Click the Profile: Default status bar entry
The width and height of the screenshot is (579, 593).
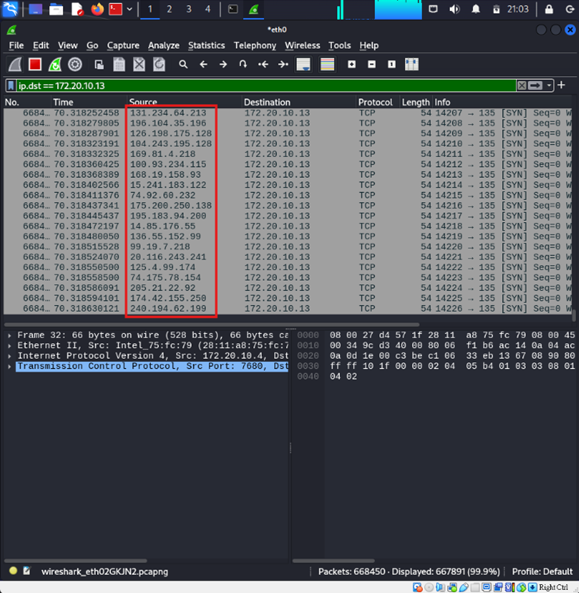[x=542, y=571]
